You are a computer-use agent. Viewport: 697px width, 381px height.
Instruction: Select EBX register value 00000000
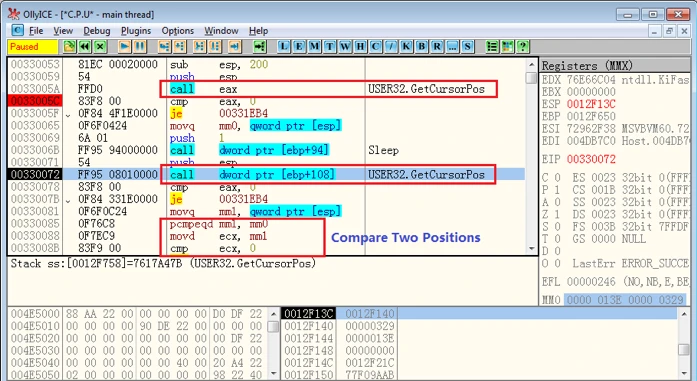pos(591,92)
